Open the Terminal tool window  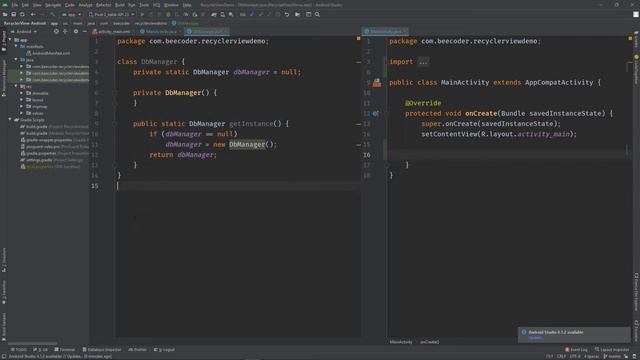[x=64, y=350]
